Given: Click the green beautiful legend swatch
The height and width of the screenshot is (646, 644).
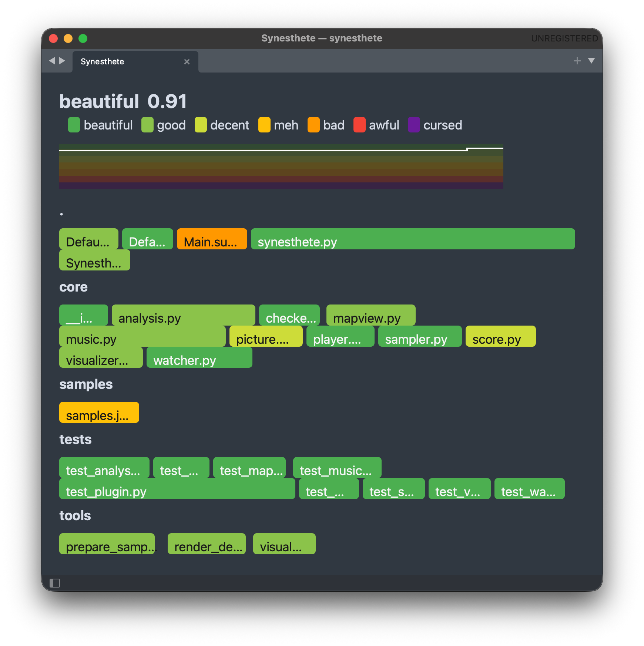Looking at the screenshot, I should [74, 125].
